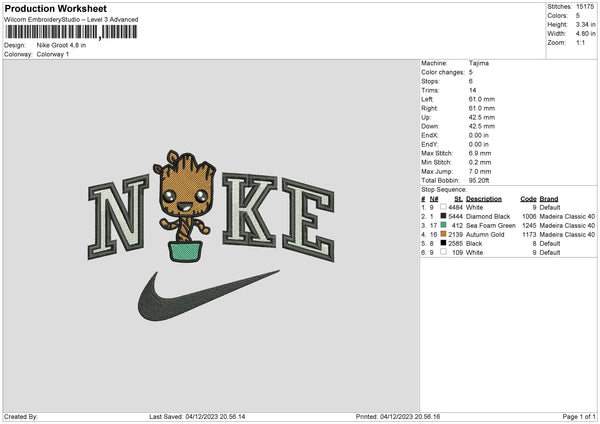Click the Trims value 14
The width and height of the screenshot is (600, 424).
[473, 90]
